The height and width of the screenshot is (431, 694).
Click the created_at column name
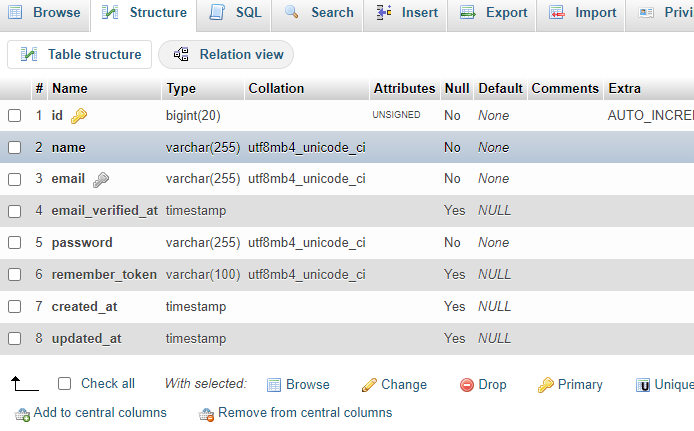[84, 306]
